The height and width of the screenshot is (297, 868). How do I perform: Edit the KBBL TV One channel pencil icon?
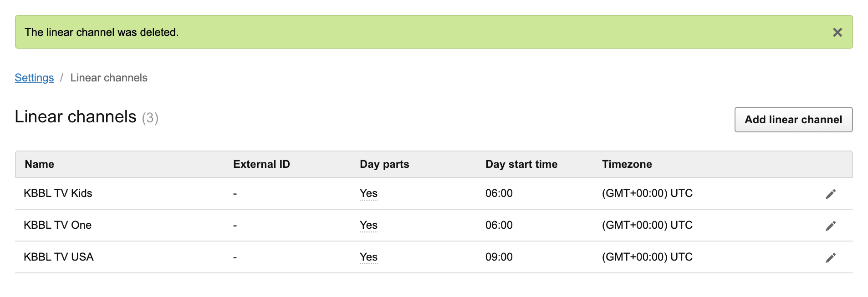coord(830,226)
